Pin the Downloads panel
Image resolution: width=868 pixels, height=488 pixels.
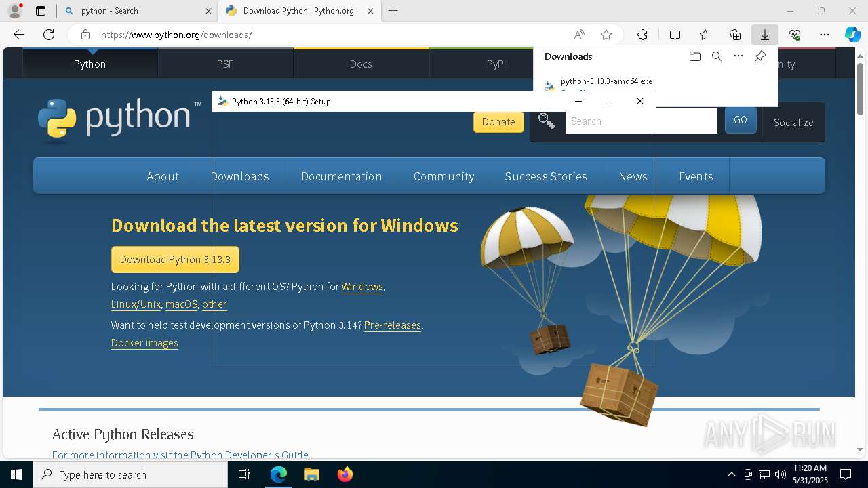760,56
